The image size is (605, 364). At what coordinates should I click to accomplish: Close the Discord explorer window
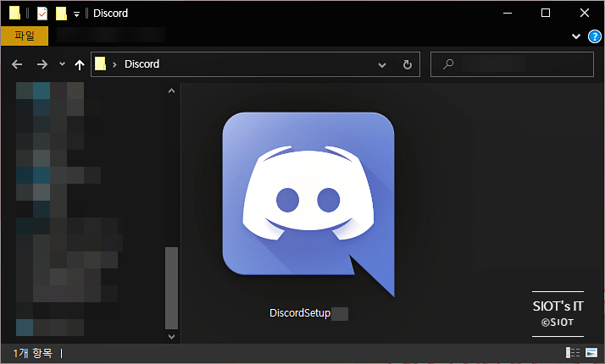[x=585, y=13]
